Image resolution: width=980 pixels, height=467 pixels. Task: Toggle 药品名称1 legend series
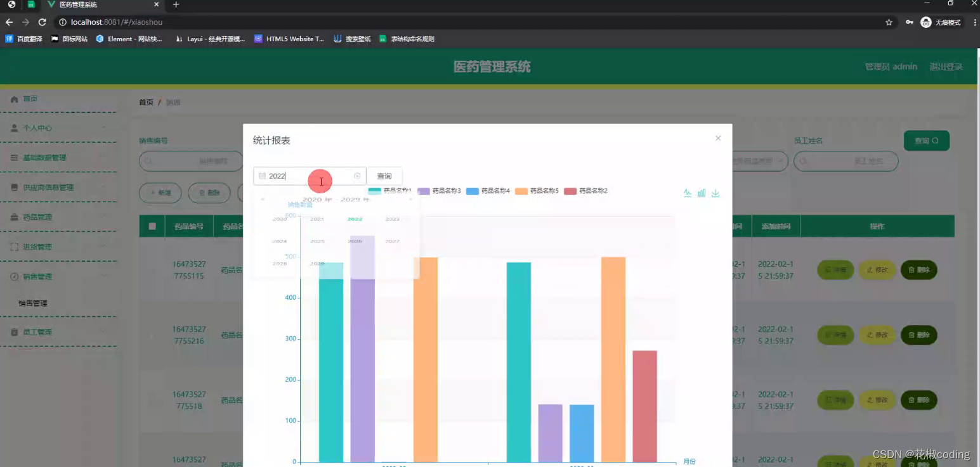coord(390,191)
